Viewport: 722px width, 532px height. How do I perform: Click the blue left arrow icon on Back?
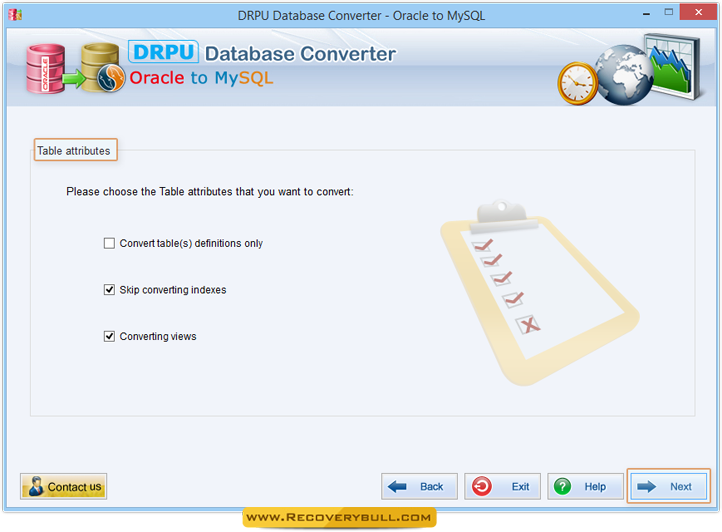[397, 486]
